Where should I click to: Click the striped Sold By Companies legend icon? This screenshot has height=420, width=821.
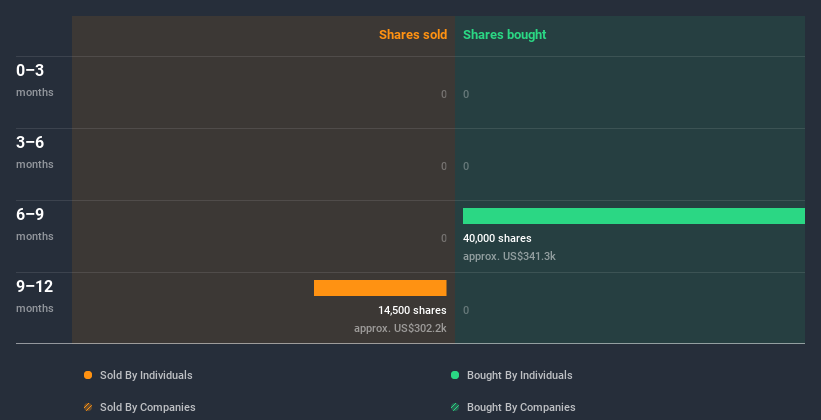pos(88,407)
